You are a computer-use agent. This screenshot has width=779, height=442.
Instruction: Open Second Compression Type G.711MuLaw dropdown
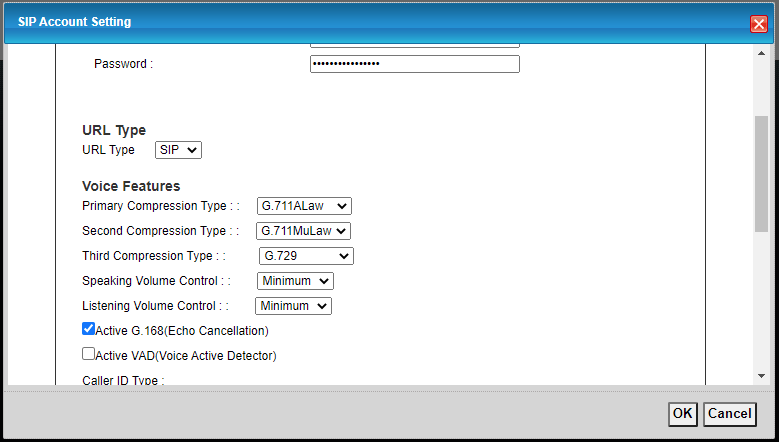[x=304, y=231]
